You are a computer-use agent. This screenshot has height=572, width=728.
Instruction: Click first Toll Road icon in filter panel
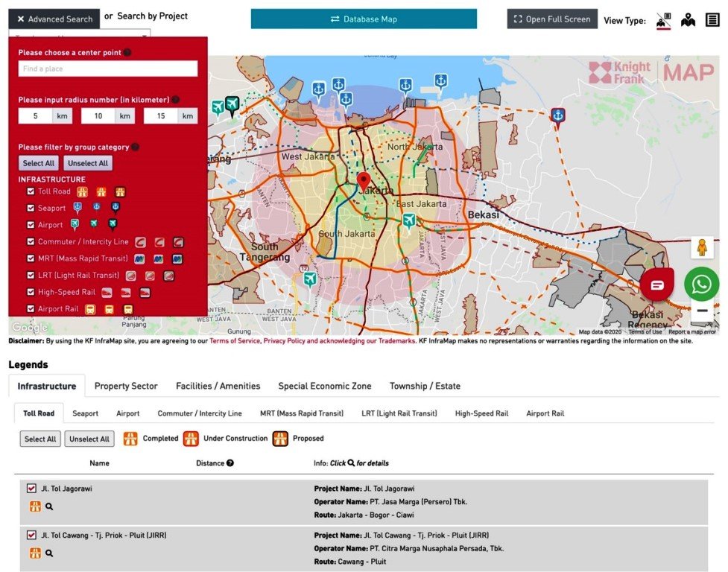click(x=82, y=191)
